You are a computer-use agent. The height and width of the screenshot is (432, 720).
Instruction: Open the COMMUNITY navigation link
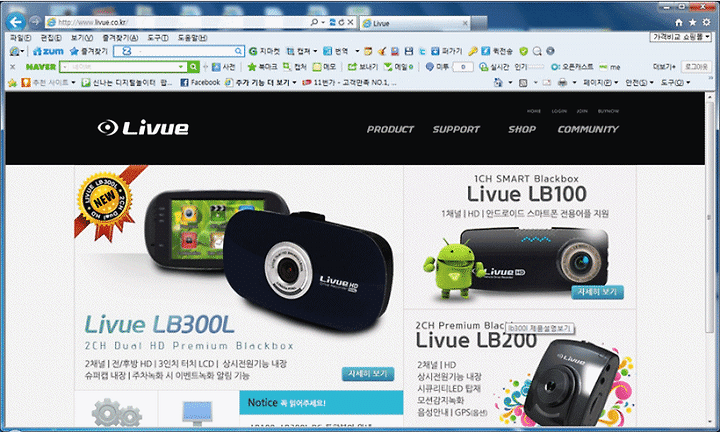pyautogui.click(x=588, y=129)
